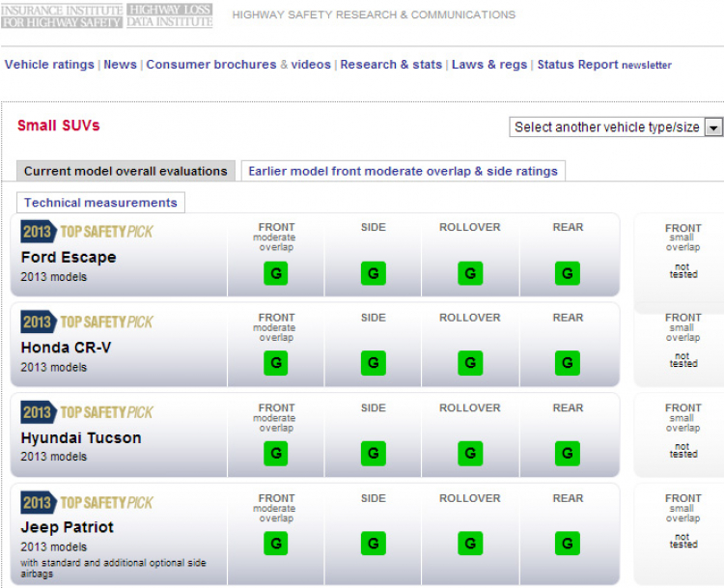Viewport: 724px width, 588px height.
Task: Click Ford Escape small overlap 'not tested'
Action: [683, 270]
